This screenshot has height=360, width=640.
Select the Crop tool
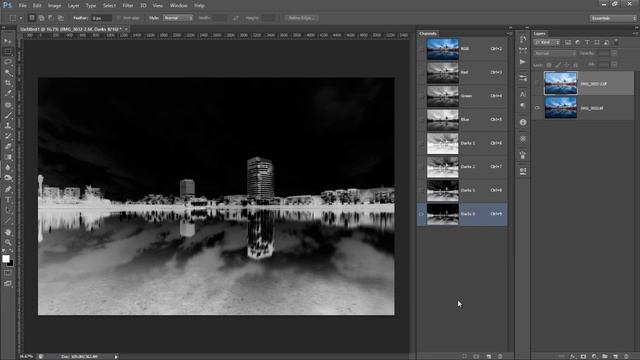click(8, 83)
